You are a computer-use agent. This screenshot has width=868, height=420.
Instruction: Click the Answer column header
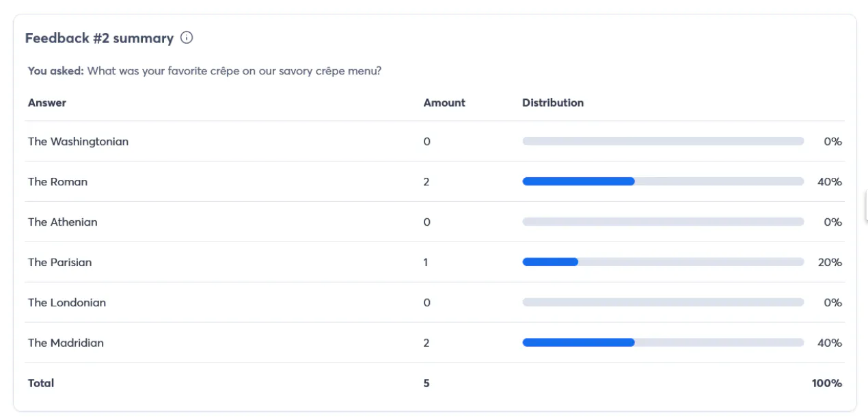click(47, 103)
